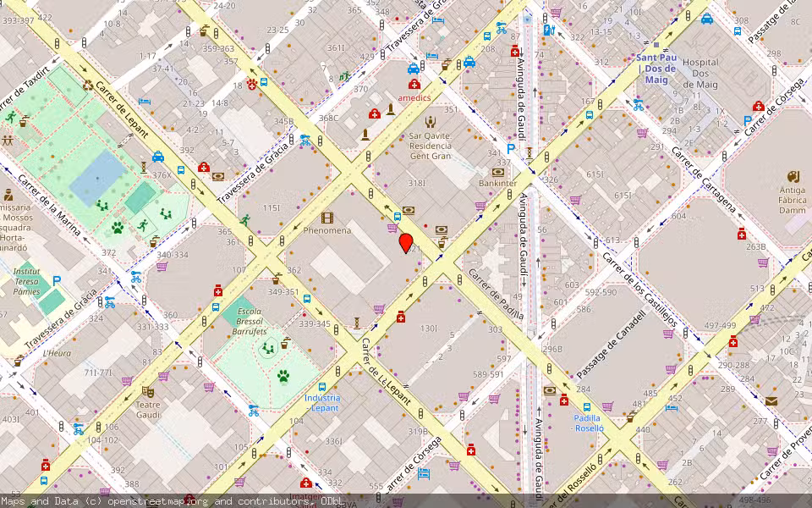Screen dimensions: 812x508
Task: Click the coffee cup icon near the central crossroads
Action: (441, 243)
